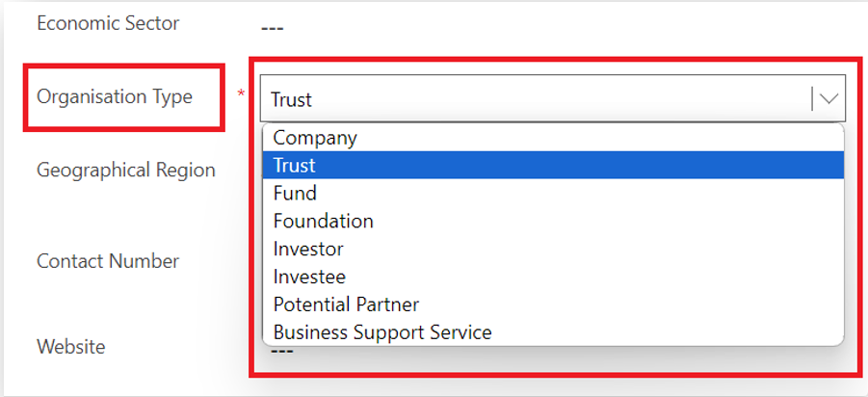The height and width of the screenshot is (397, 868).
Task: Pick Business Support Service option
Action: point(382,332)
